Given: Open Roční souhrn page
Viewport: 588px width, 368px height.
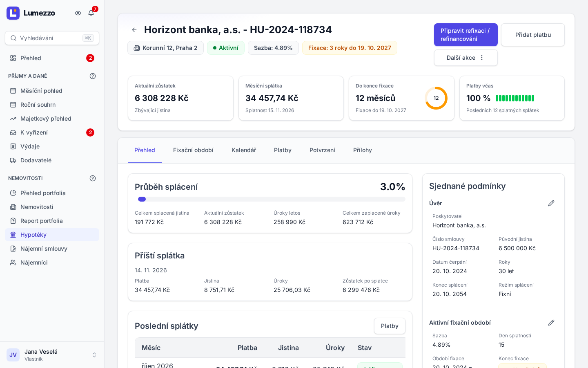Looking at the screenshot, I should (52, 105).
